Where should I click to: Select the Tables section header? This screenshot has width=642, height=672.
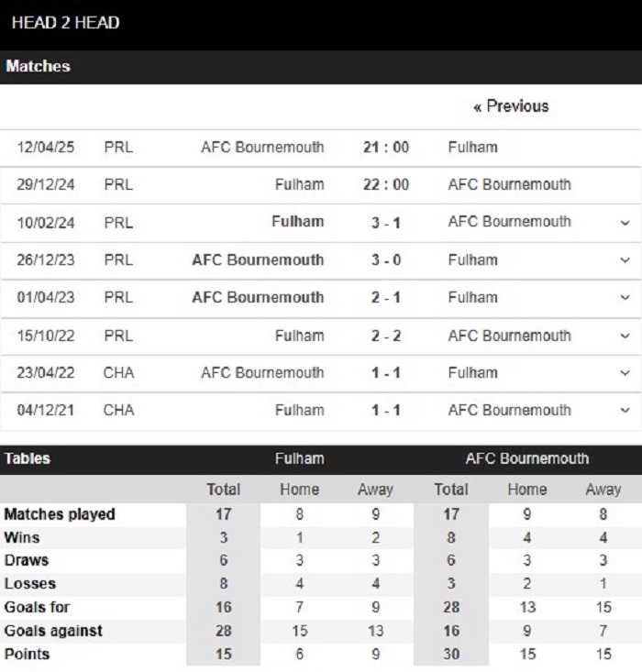[28, 458]
